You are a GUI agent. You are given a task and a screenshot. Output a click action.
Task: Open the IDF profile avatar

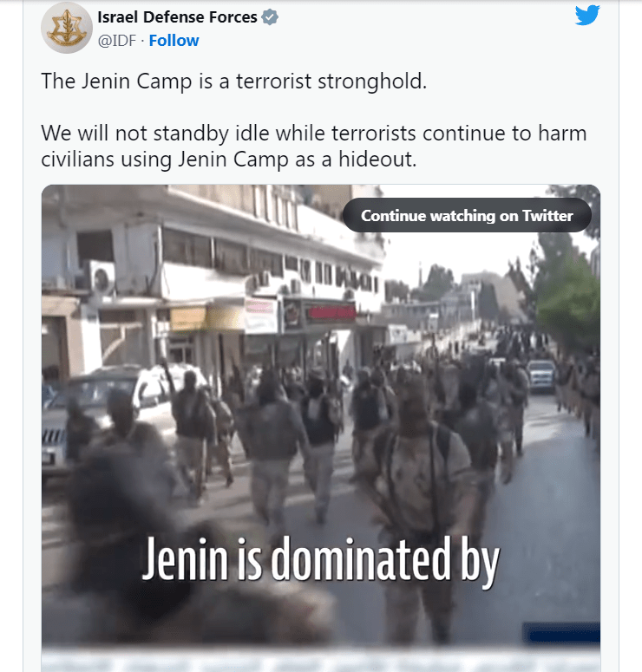[x=67, y=28]
